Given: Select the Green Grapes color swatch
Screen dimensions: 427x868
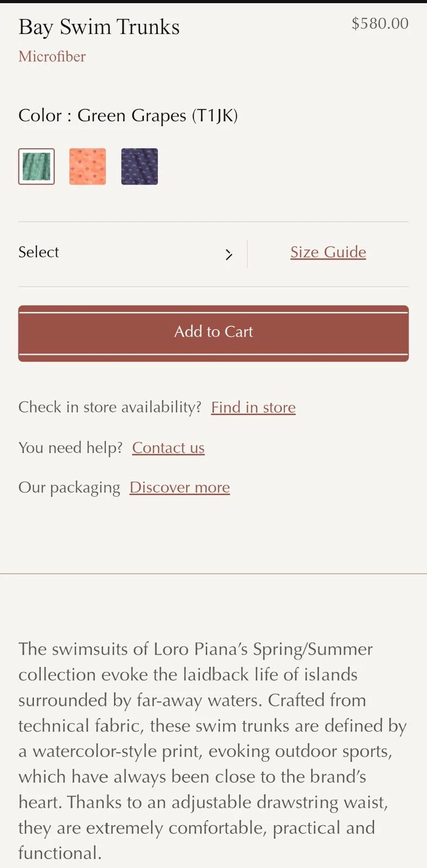Looking at the screenshot, I should 37,166.
